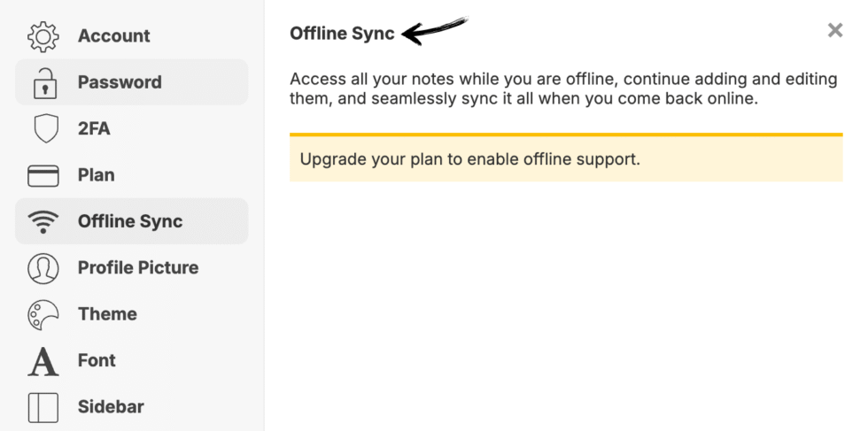Screen dimensions: 868x431
Task: Select the Offline Sync menu label
Action: [x=130, y=221]
